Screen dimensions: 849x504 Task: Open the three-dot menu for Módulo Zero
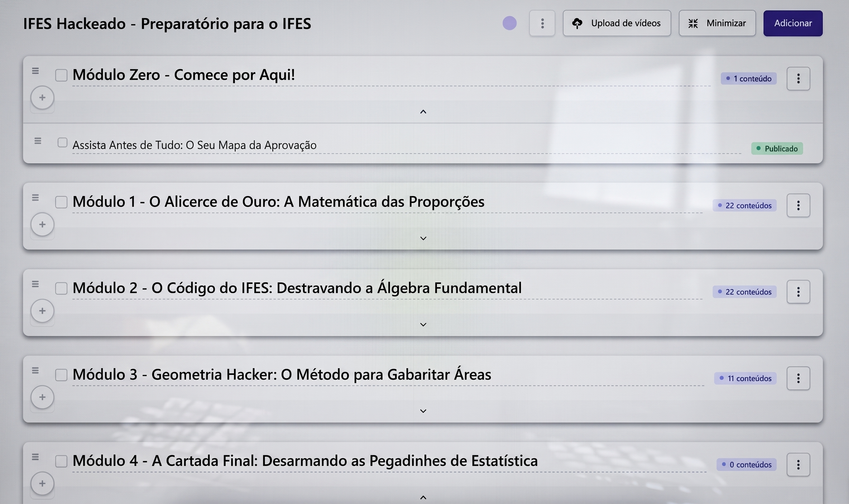tap(798, 78)
